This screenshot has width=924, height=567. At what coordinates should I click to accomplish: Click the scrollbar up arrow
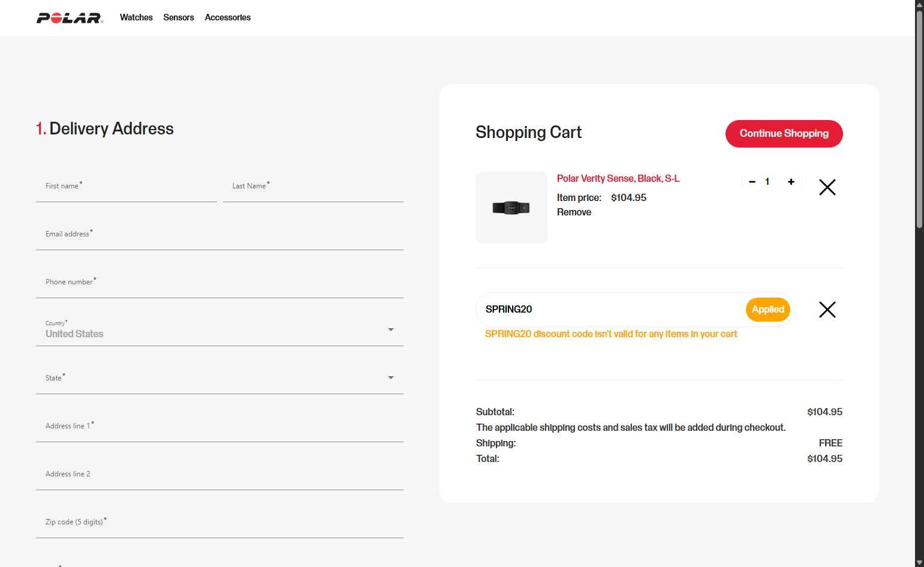(x=919, y=5)
